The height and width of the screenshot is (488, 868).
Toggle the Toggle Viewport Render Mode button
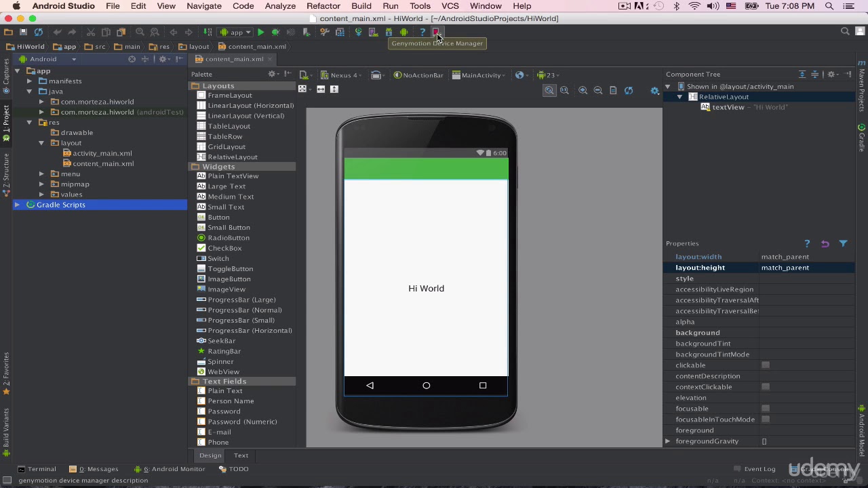(302, 89)
